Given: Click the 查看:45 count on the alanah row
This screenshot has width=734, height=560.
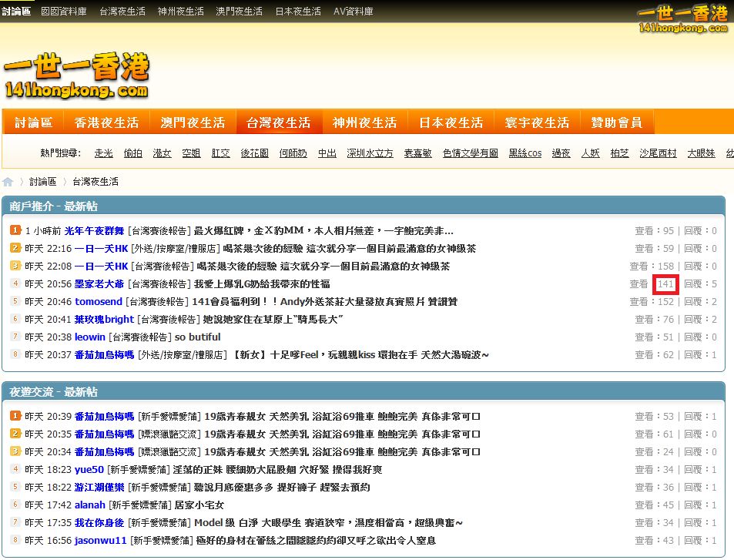Looking at the screenshot, I should [655, 505].
